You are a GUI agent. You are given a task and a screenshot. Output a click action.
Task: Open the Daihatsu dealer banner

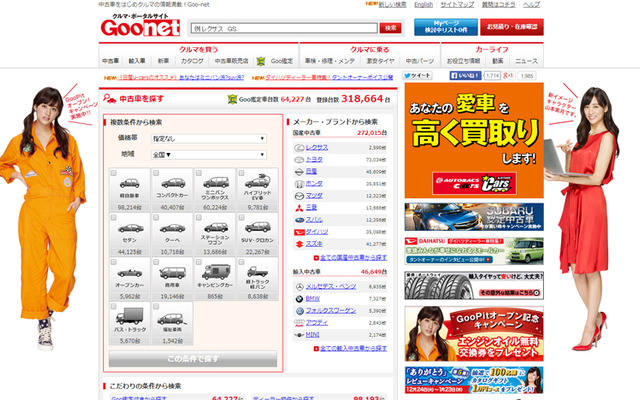coord(474,251)
